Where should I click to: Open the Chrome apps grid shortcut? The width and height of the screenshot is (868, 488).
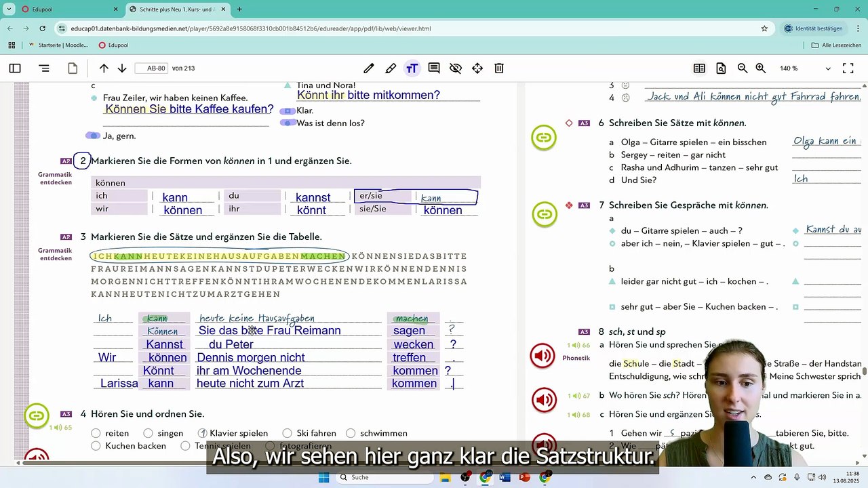(x=12, y=45)
